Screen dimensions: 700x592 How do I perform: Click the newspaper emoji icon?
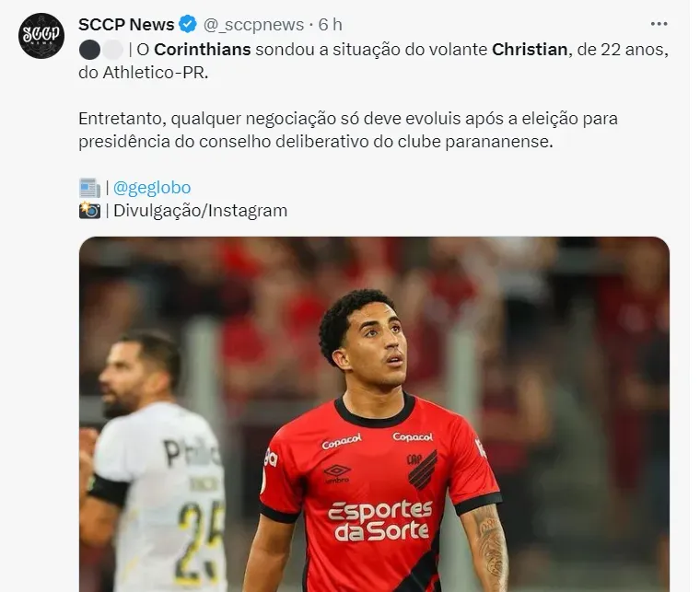click(x=89, y=188)
